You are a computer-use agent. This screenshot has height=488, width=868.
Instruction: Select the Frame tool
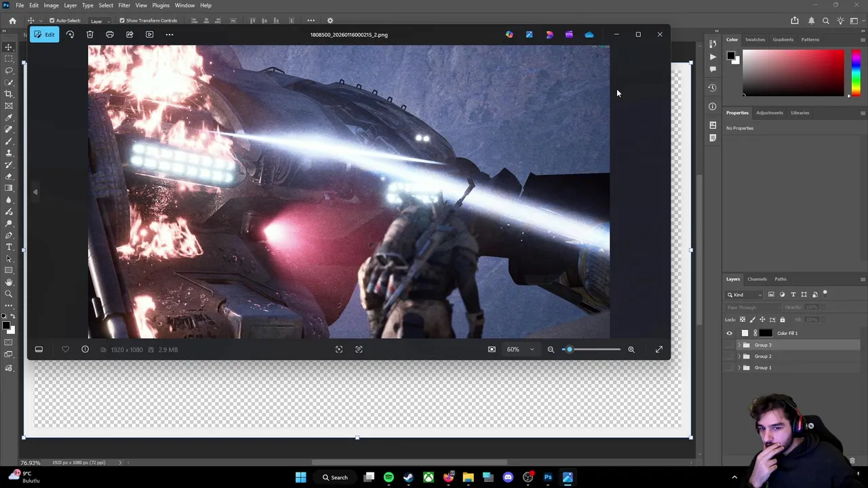(9, 106)
